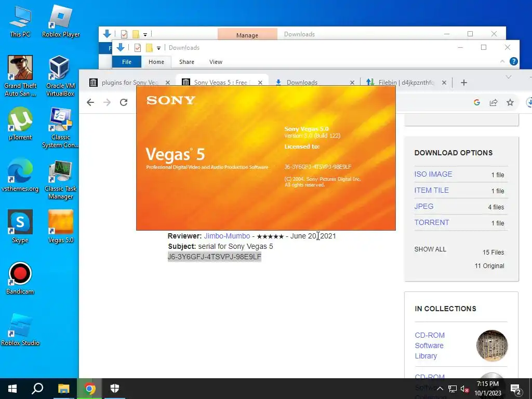
Task: Click browser back arrow
Action: coord(90,102)
